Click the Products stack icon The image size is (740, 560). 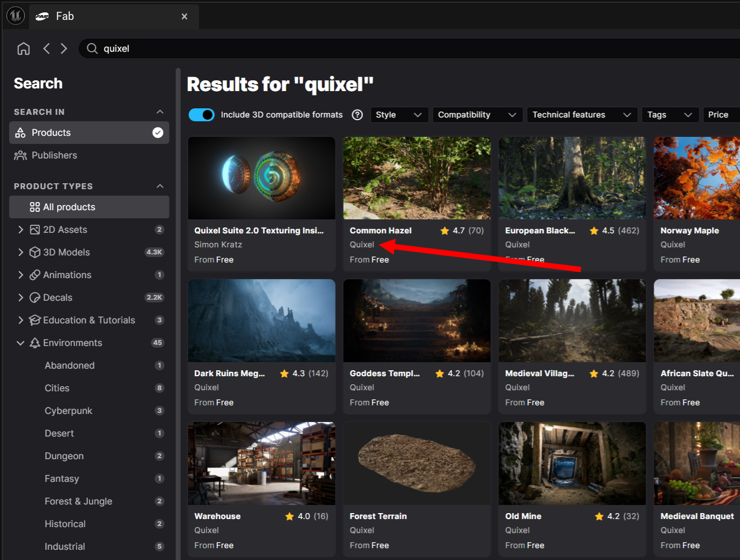[20, 133]
